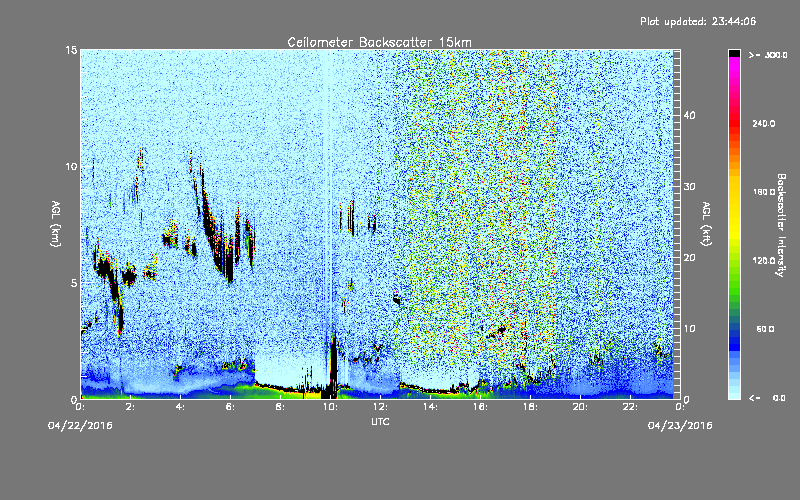Click the 180.0 colorbar value
The image size is (800, 500).
coord(764,192)
